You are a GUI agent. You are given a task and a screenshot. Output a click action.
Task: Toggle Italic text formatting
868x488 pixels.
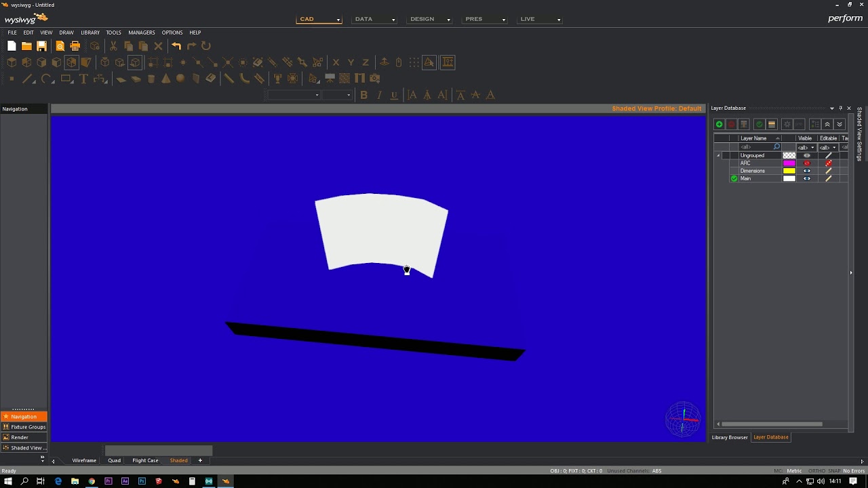pos(379,95)
